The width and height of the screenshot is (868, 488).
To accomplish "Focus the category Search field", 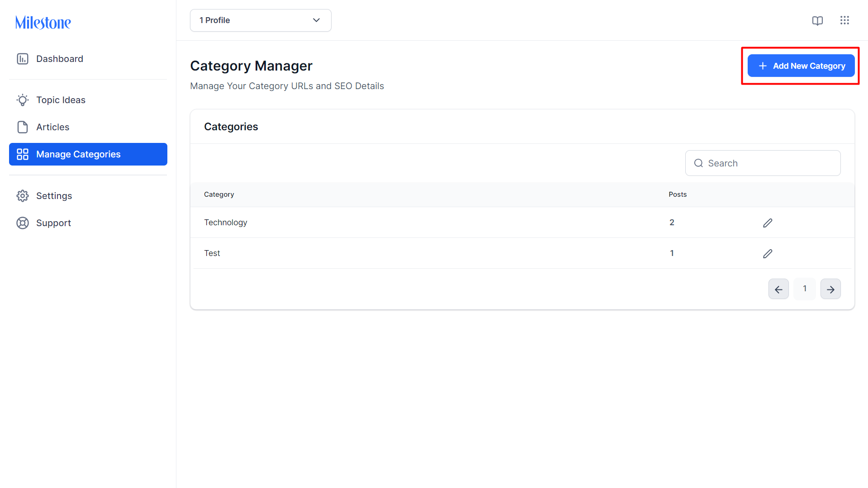I will tap(763, 163).
